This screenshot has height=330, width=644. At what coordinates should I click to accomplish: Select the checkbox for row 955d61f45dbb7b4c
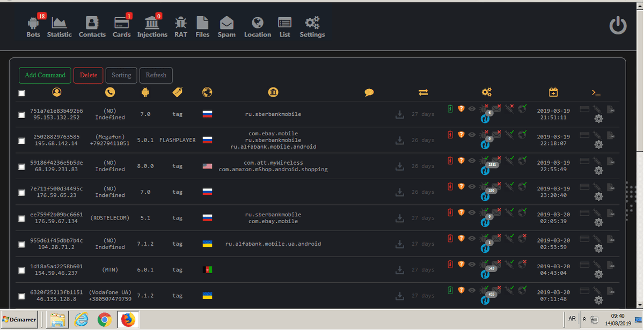point(21,244)
